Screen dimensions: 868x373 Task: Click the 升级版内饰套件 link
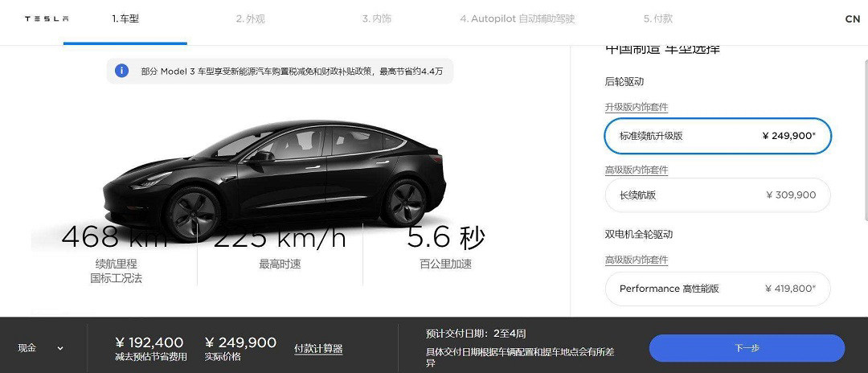[x=636, y=108]
